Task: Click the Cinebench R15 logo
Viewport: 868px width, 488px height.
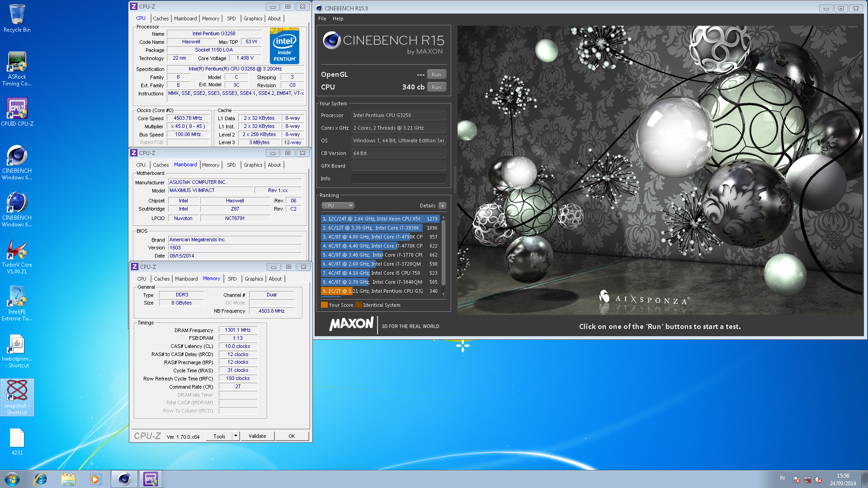Action: pos(383,44)
